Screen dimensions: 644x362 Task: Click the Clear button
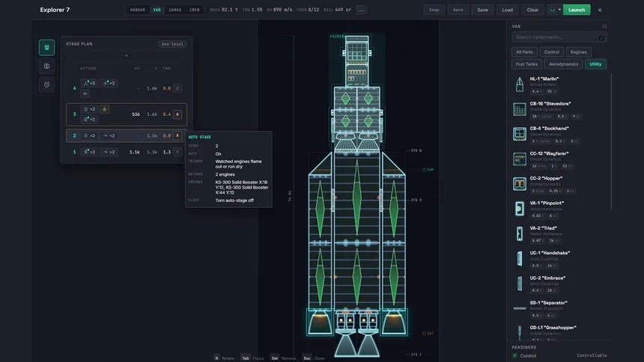tap(532, 10)
